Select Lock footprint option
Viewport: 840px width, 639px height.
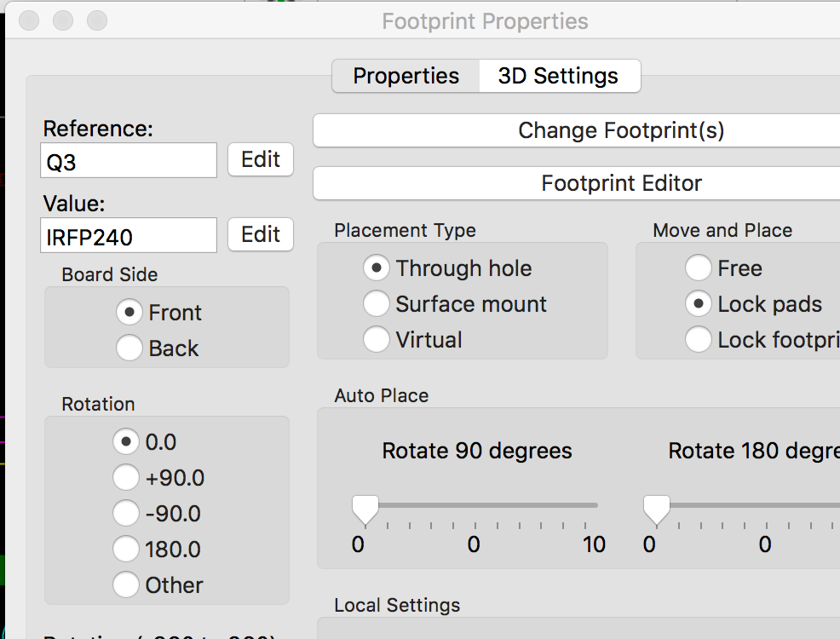698,340
